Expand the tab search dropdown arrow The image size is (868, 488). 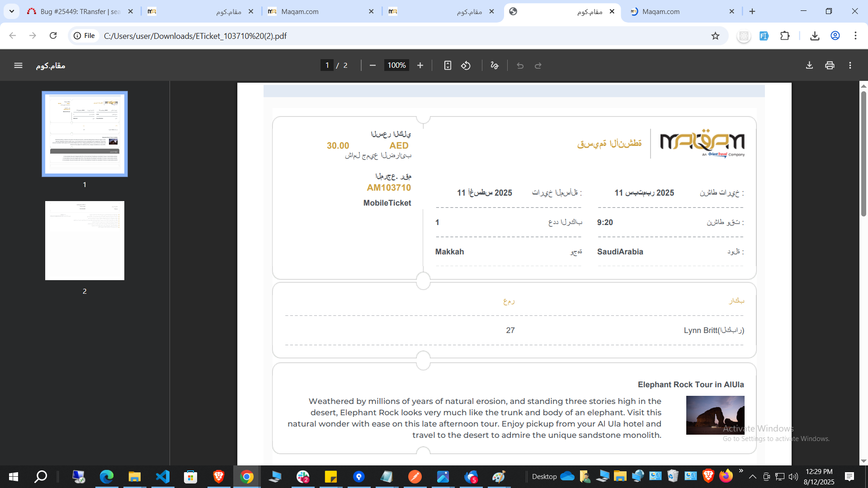12,11
